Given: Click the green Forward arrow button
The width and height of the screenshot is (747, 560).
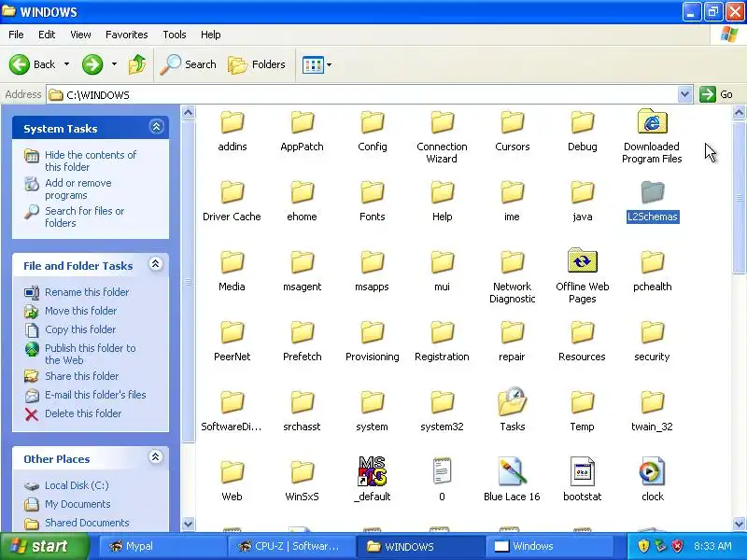Looking at the screenshot, I should [92, 64].
